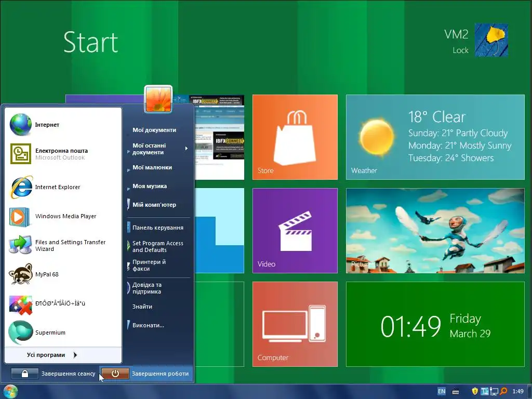Open the Internet globe icon
The width and height of the screenshot is (532, 399).
coord(20,125)
